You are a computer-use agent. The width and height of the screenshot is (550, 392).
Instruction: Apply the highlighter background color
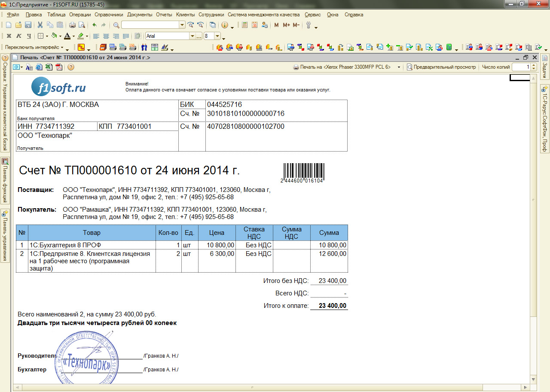pos(81,36)
